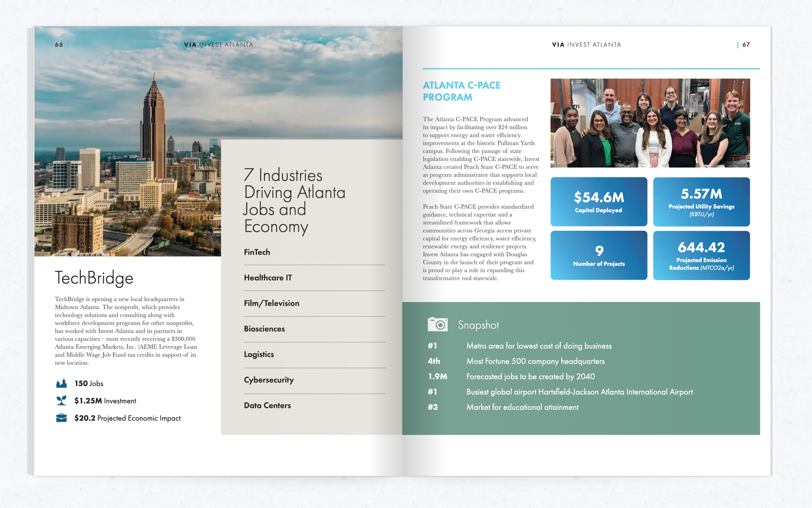Click the factory icon beside 150 Jobs
812x508 pixels.
coord(61,383)
